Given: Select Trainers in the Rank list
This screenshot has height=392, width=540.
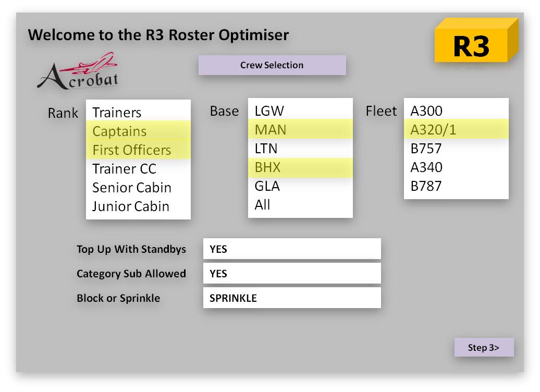Looking at the screenshot, I should click(117, 113).
